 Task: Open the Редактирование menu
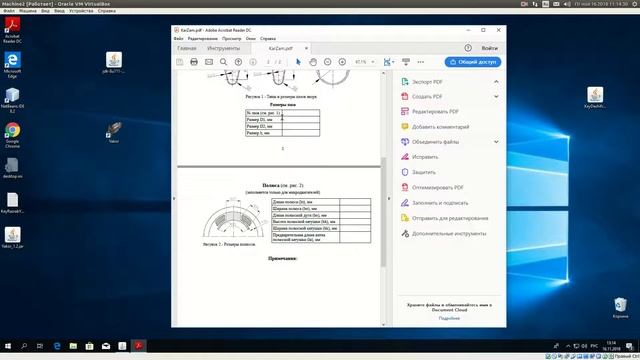pos(202,38)
